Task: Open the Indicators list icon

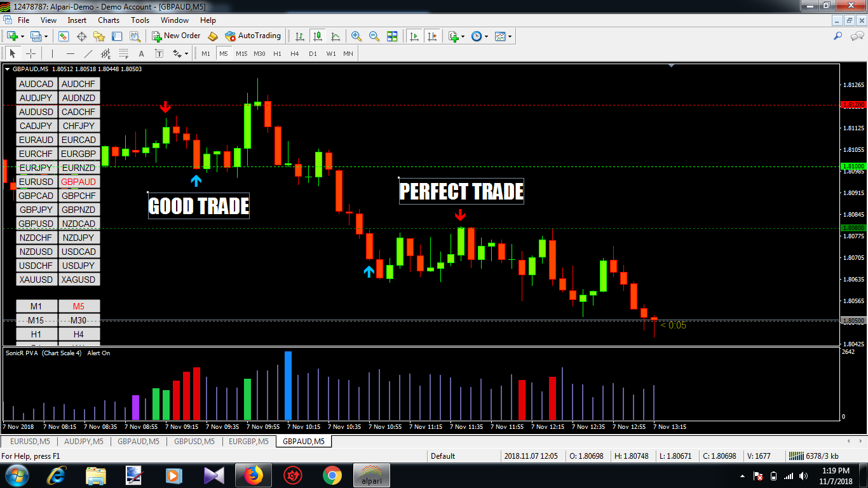Action: [454, 36]
